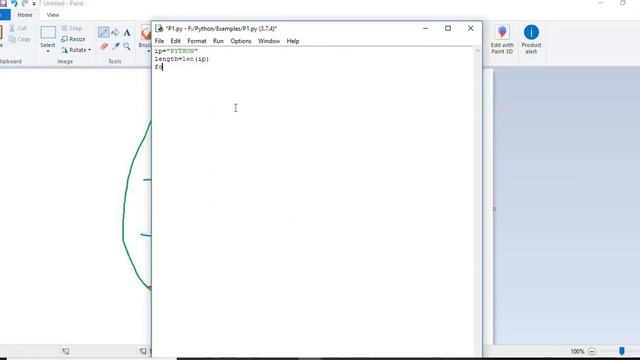Screen dimensions: 640x360
Task: Click the zoom slider handle in Paint
Action: (622, 351)
